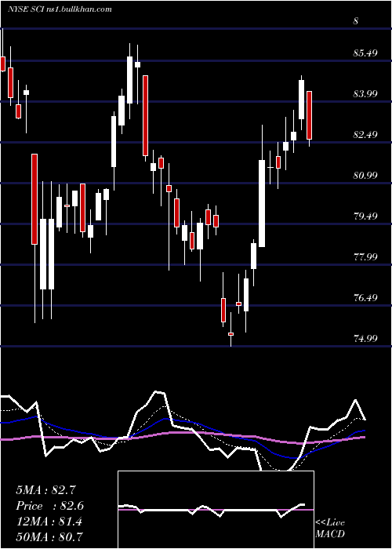The width and height of the screenshot is (392, 549).
Task: Click the 85.49 price axis label
Action: (x=365, y=53)
